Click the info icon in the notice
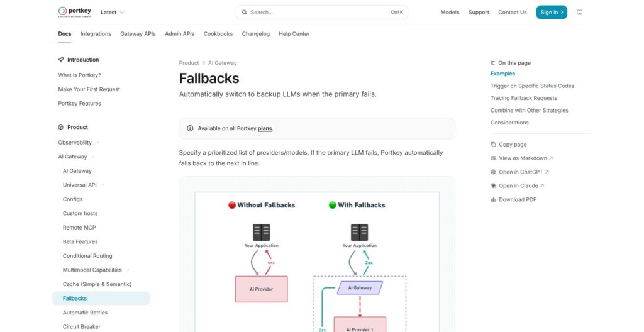The height and width of the screenshot is (332, 644). tap(190, 128)
